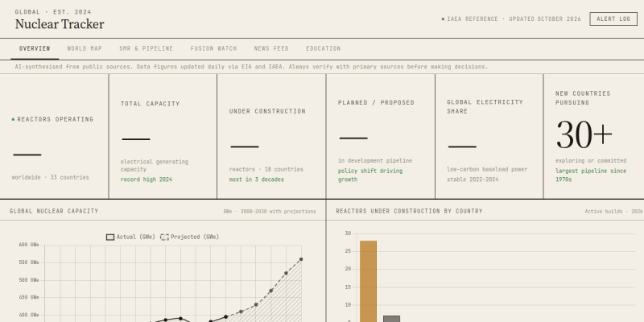Click 'electrical generating capacity' caption
This screenshot has width=644, height=322.
click(155, 166)
